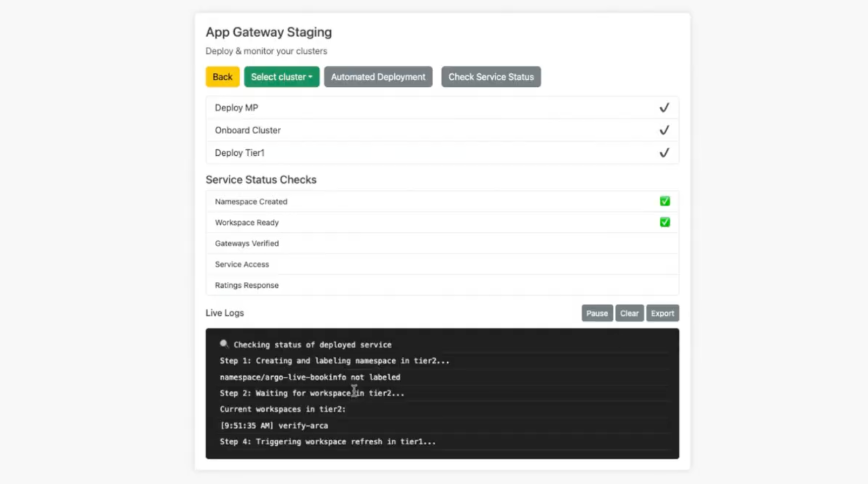This screenshot has height=484, width=868.
Task: Click the Service Access status row
Action: pos(442,265)
